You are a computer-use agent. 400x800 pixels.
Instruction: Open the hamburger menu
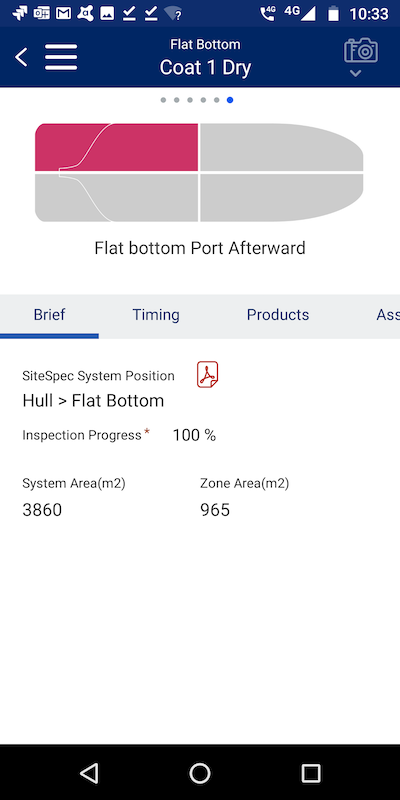click(61, 57)
